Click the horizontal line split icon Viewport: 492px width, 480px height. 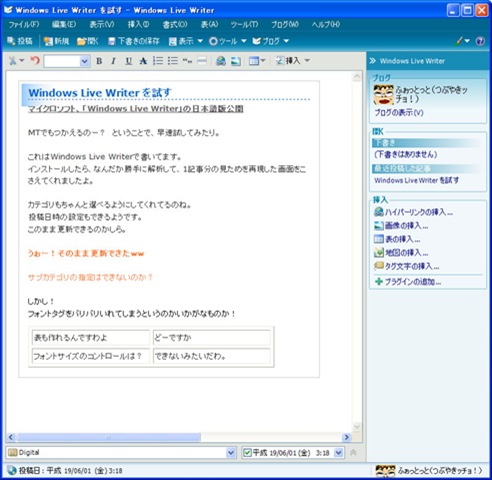[202, 61]
